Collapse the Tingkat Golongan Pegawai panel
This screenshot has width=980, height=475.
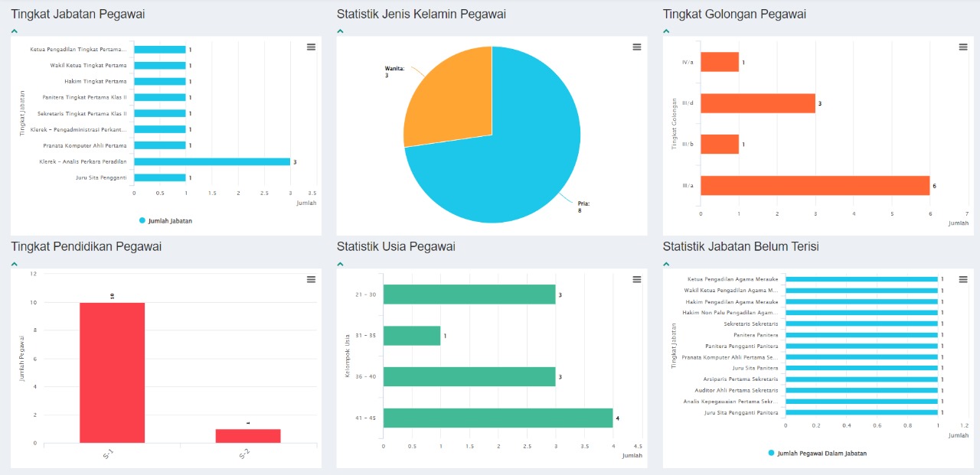[667, 31]
